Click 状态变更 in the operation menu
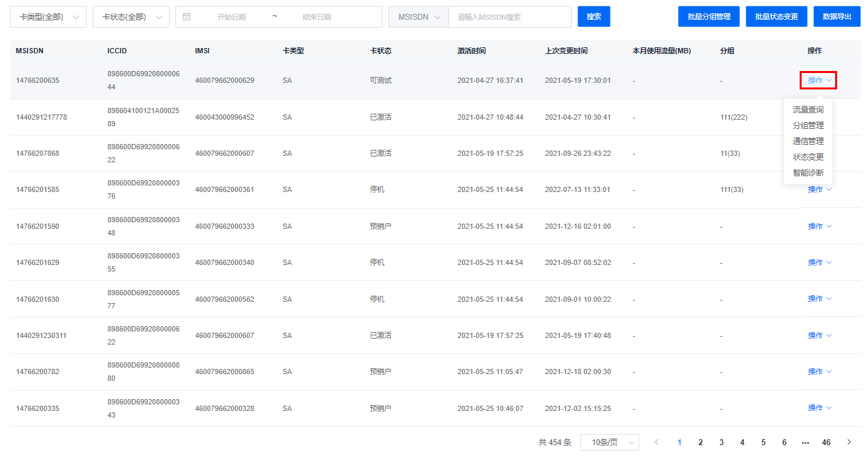 808,157
